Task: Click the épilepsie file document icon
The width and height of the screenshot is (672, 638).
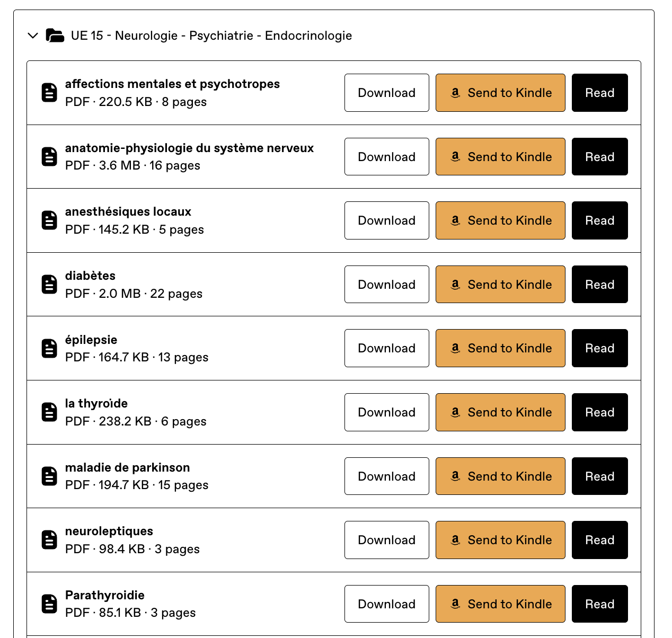Action: tap(49, 348)
